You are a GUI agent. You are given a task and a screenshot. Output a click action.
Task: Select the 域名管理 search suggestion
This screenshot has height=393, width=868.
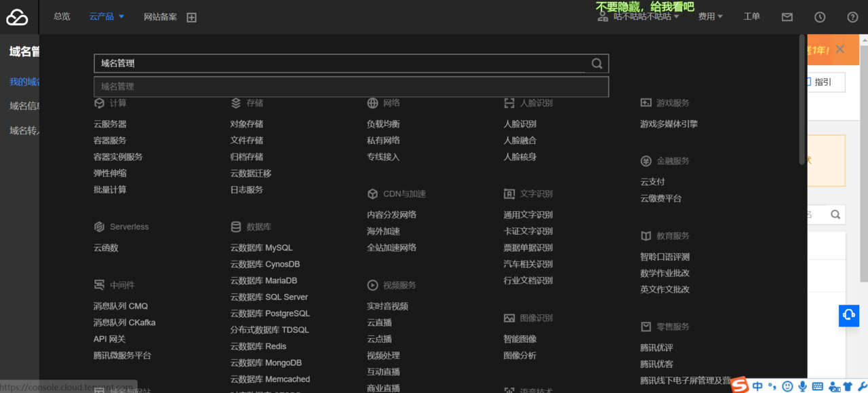(351, 87)
